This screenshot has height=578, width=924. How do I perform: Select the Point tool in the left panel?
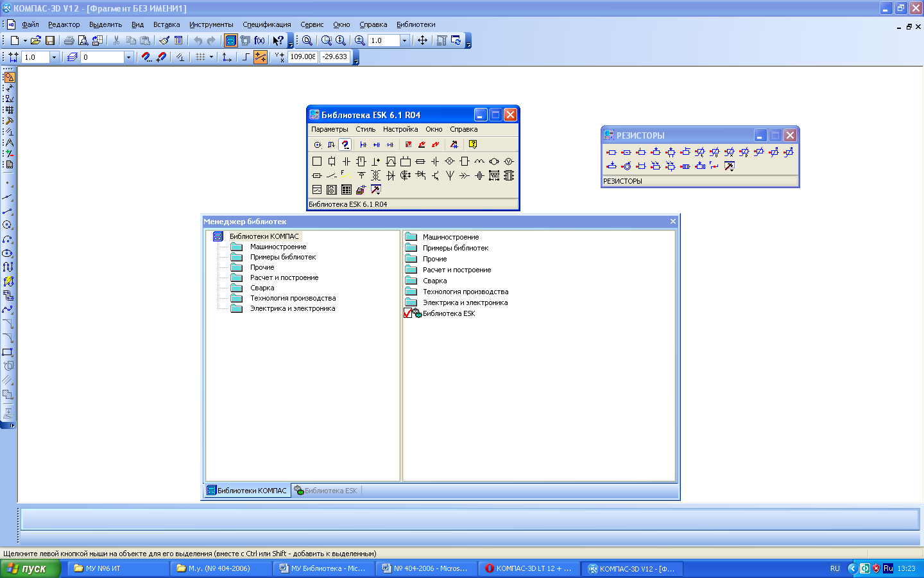8,183
